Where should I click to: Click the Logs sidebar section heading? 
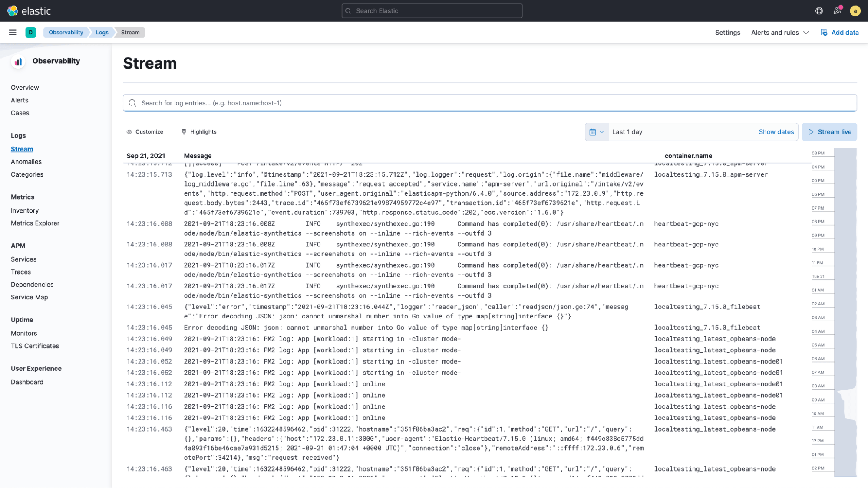click(x=18, y=136)
